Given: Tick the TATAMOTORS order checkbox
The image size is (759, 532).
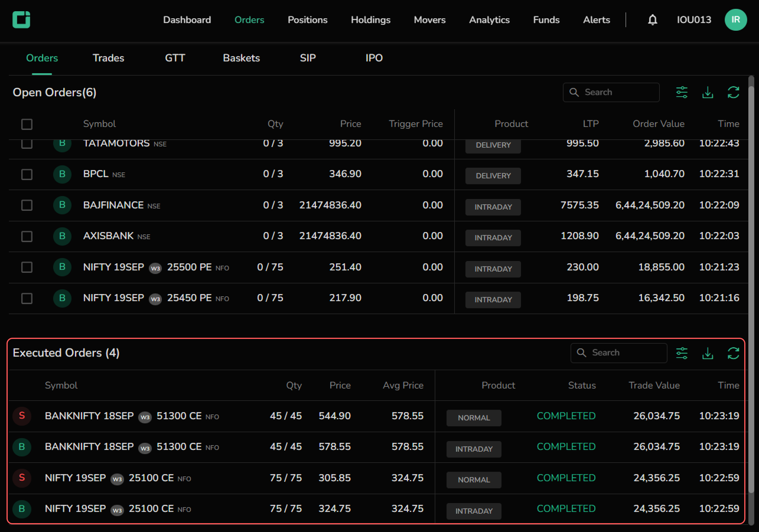Looking at the screenshot, I should pos(27,144).
